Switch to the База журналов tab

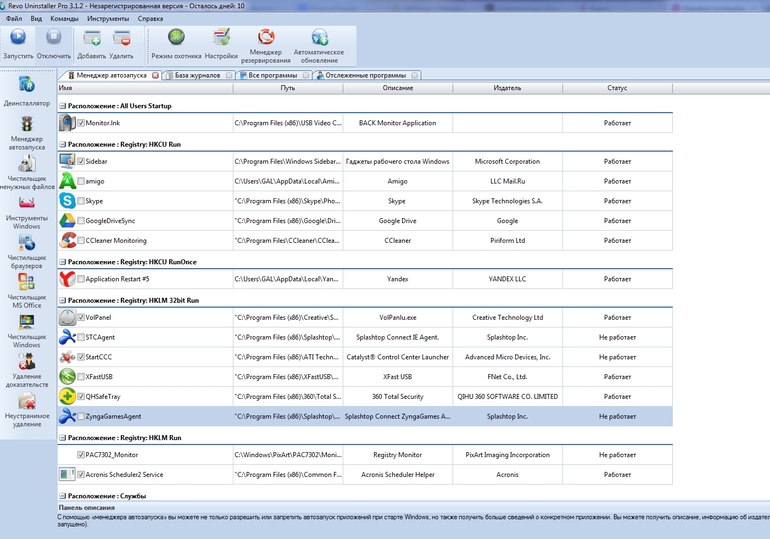pyautogui.click(x=197, y=75)
